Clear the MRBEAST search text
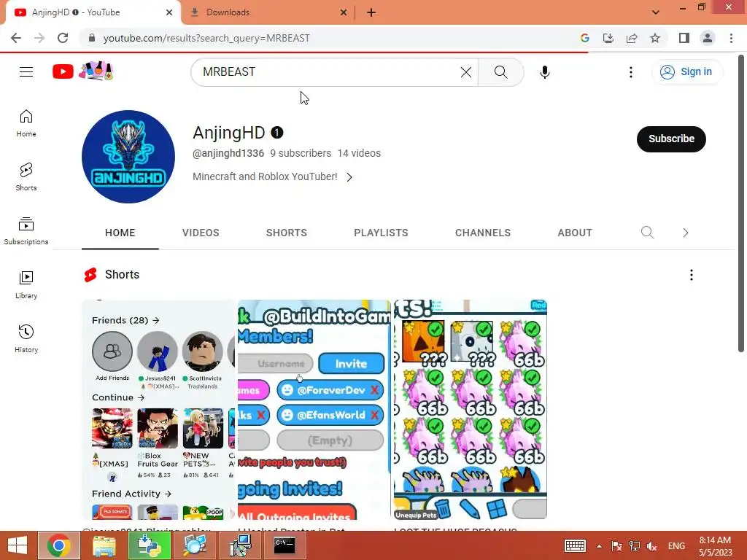The height and width of the screenshot is (560, 747). 466,72
